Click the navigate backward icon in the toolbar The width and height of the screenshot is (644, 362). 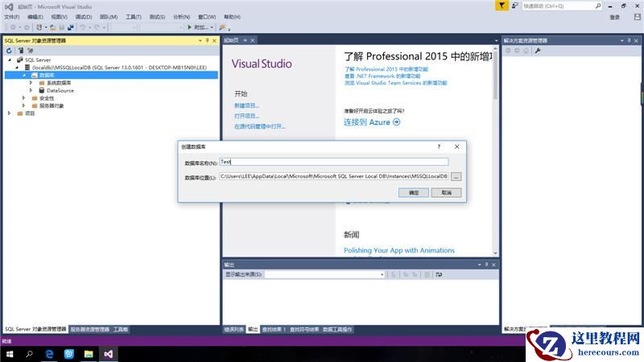(x=13, y=27)
